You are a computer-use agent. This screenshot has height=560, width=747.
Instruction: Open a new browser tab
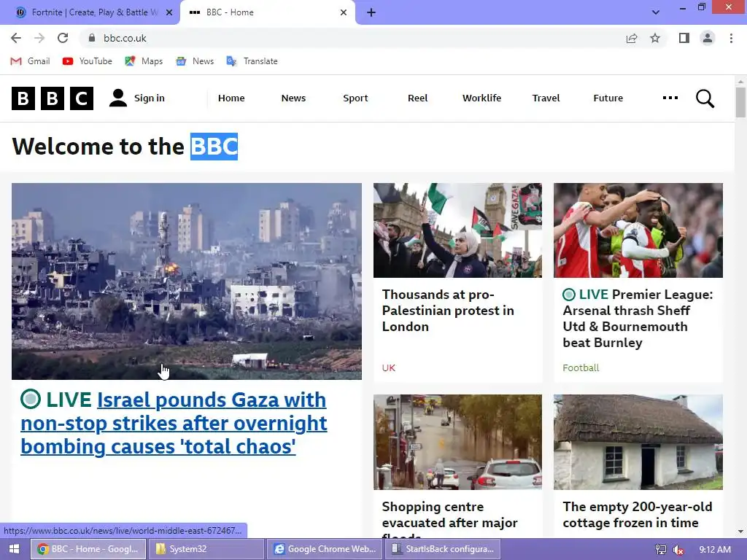(x=371, y=12)
